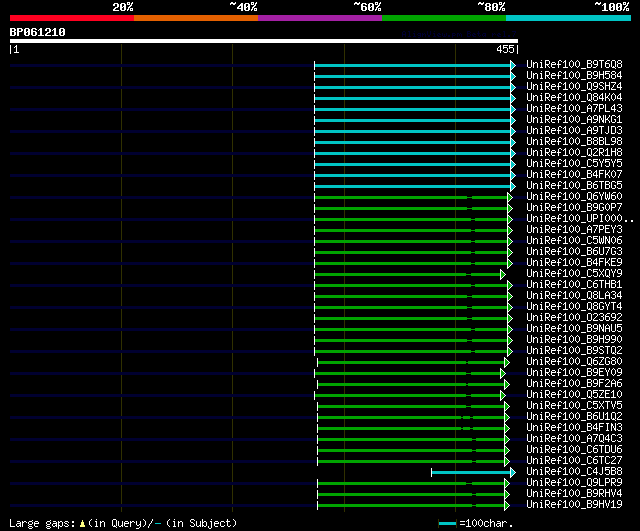
Task: Select the UniRef100_B9NAU5 label
Action: (574, 329)
